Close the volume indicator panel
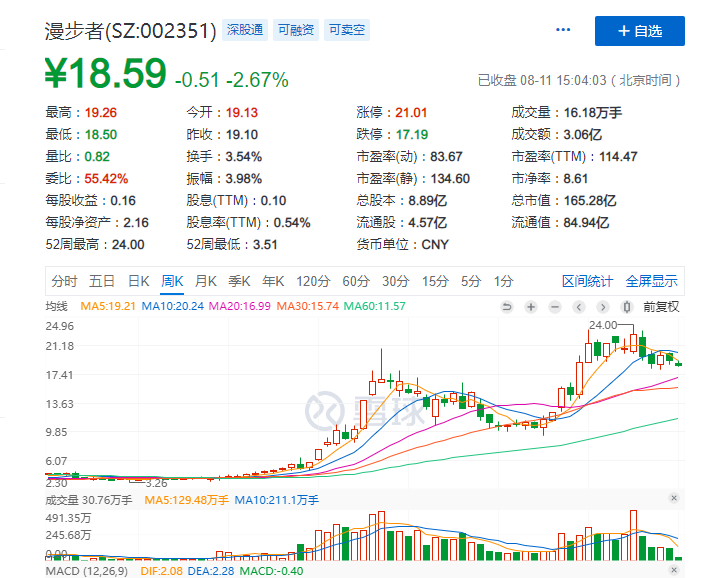706x578 pixels. pyautogui.click(x=674, y=498)
